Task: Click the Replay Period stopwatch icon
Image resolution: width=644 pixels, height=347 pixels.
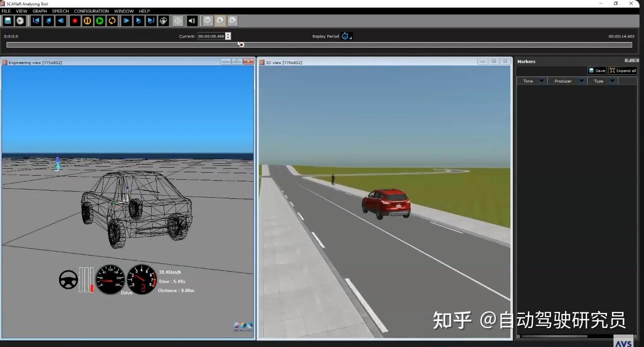Action: 346,36
